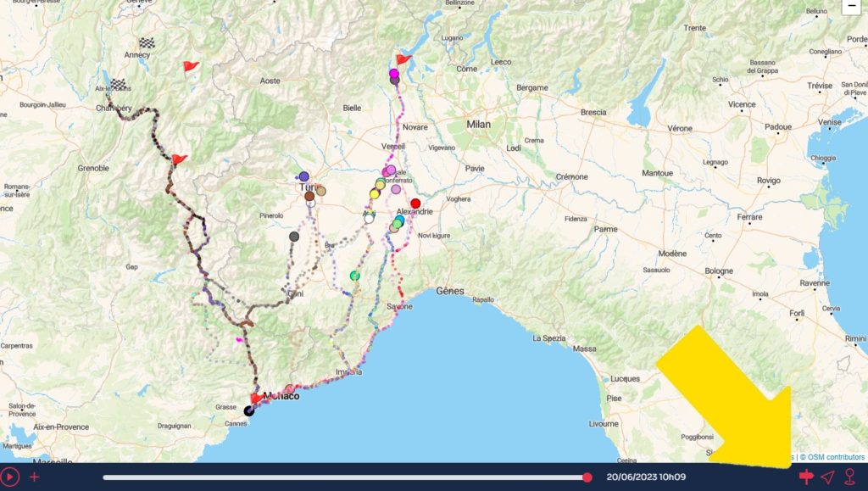Click the checkered flag at Aix-les-Bains

coord(118,84)
